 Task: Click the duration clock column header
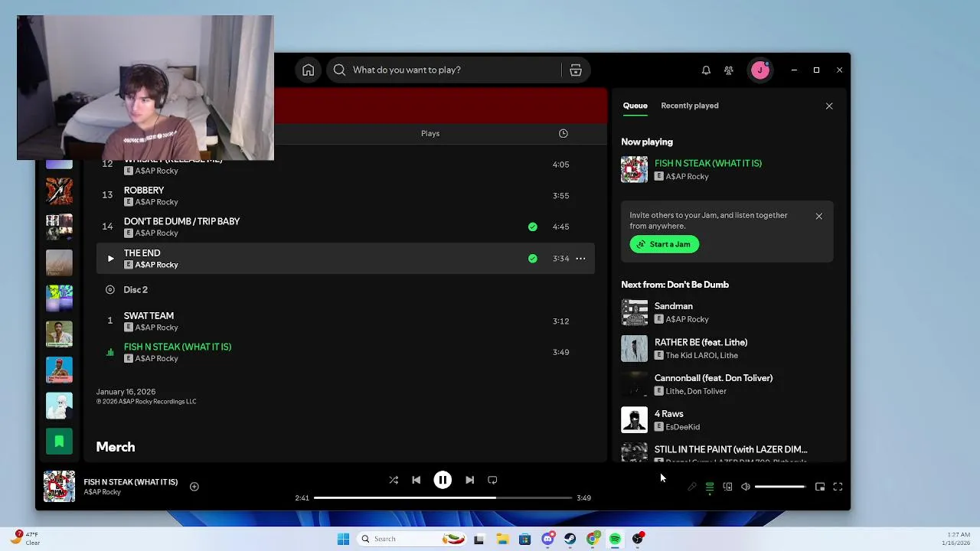563,133
